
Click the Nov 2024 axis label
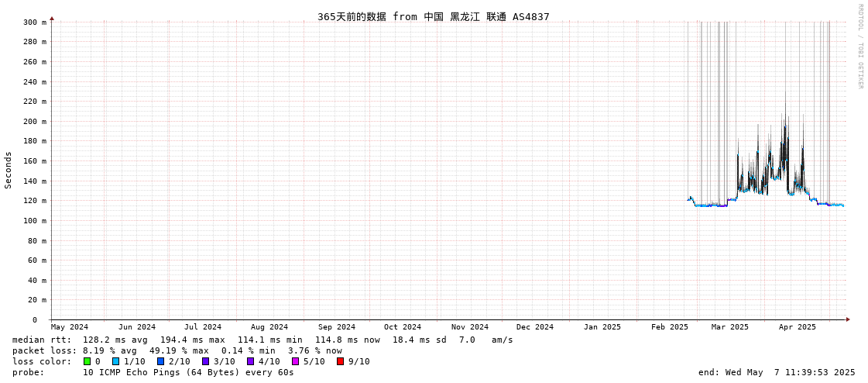pyautogui.click(x=470, y=327)
